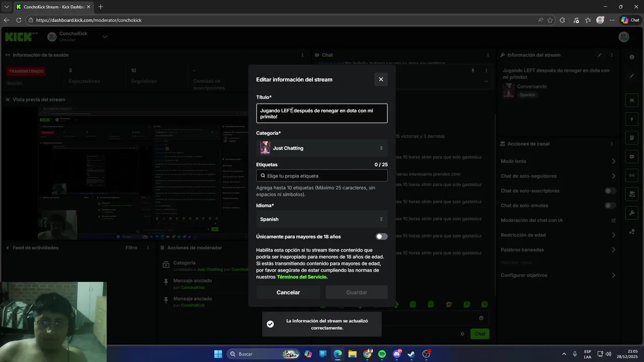The image size is (644, 362).
Task: Open the Filtro option in Feed de actividades
Action: (x=131, y=248)
